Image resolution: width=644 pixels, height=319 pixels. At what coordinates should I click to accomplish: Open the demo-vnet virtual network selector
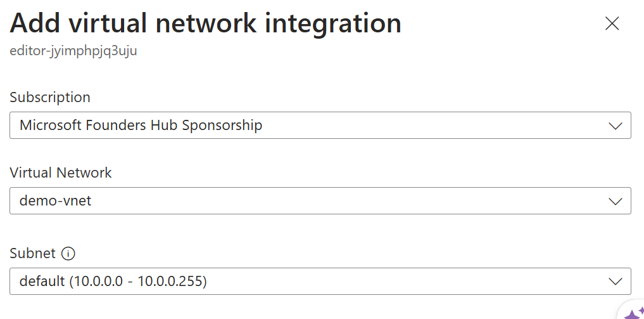click(320, 200)
